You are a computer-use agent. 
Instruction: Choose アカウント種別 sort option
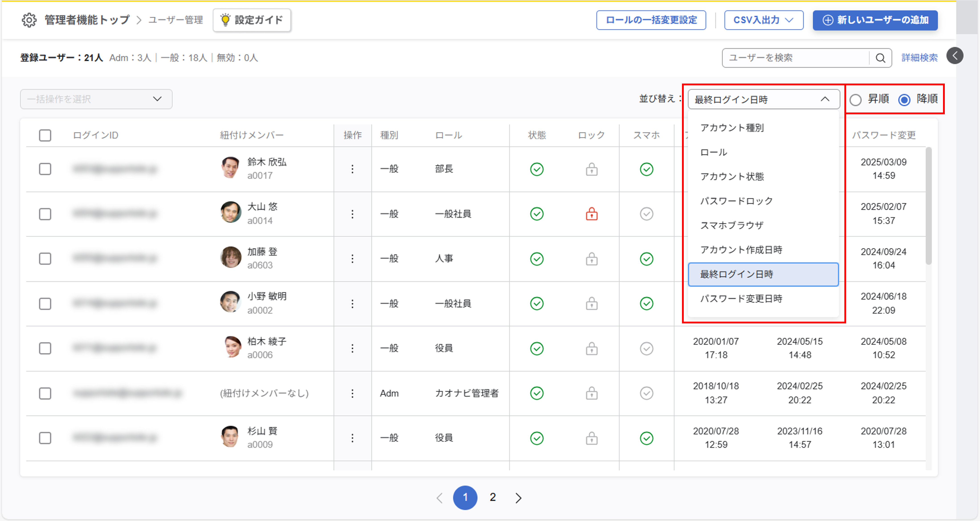click(763, 127)
